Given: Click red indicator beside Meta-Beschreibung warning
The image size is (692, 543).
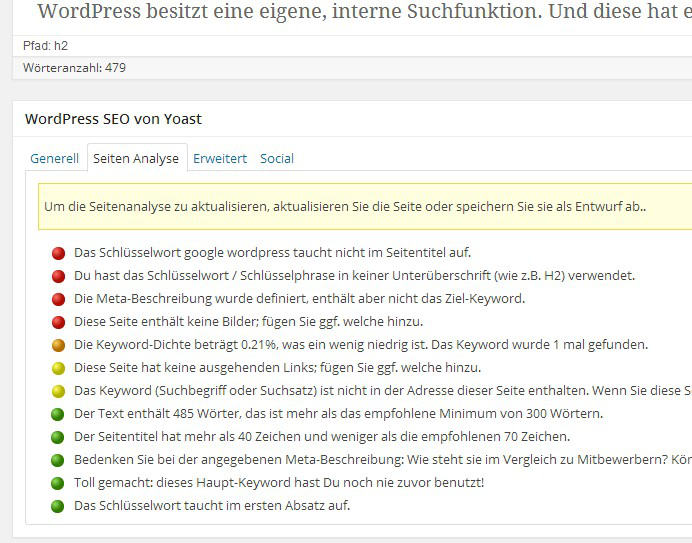Looking at the screenshot, I should [x=58, y=299].
